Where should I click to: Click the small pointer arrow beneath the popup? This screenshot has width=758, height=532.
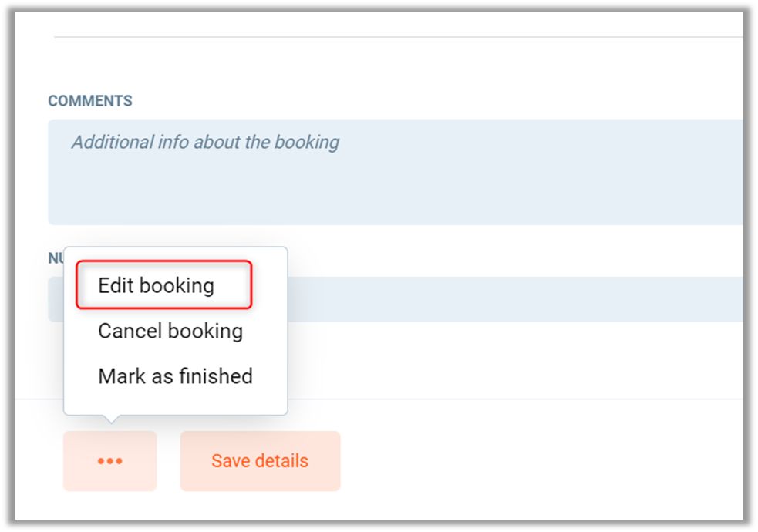[x=111, y=419]
